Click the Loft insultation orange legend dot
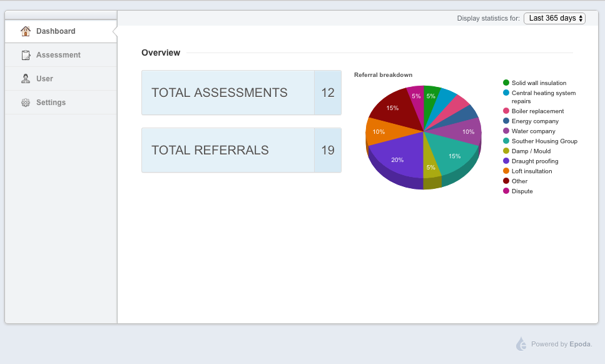The image size is (605, 364). (x=506, y=171)
